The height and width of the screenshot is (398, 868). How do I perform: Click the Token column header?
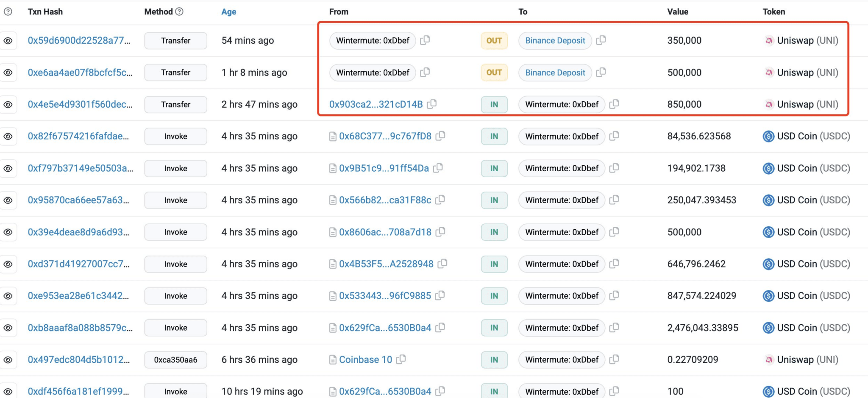pyautogui.click(x=774, y=12)
